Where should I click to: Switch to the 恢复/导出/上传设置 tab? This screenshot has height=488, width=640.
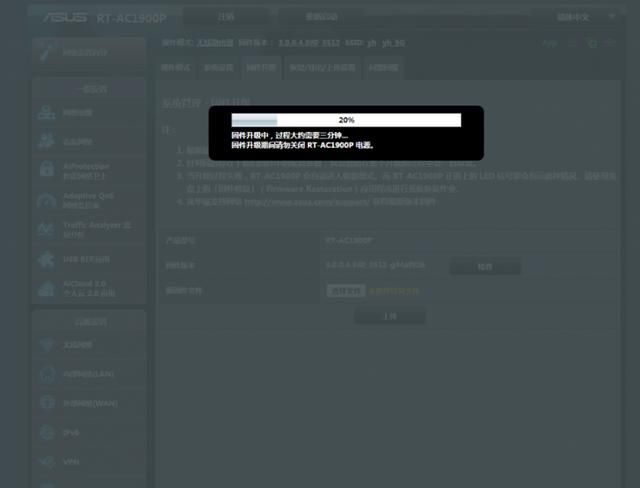tap(322, 68)
